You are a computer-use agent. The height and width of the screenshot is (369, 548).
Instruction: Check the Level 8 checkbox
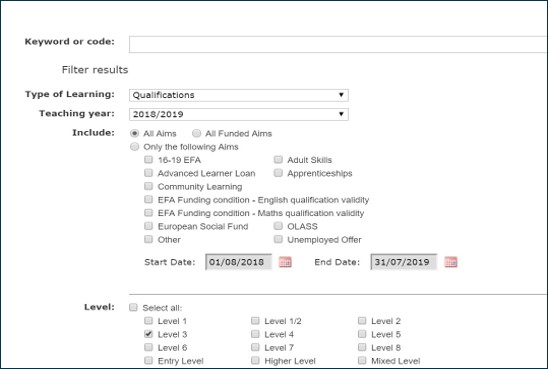coord(362,347)
